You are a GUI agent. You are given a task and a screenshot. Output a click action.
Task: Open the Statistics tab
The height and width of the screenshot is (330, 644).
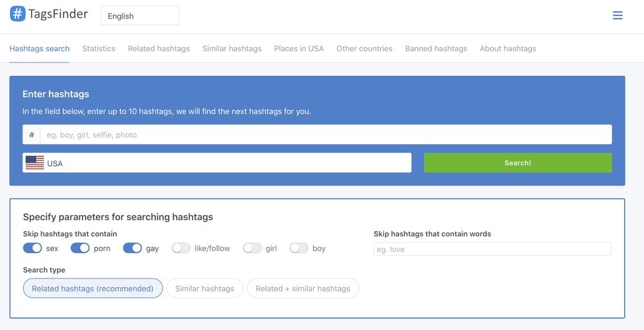(99, 48)
